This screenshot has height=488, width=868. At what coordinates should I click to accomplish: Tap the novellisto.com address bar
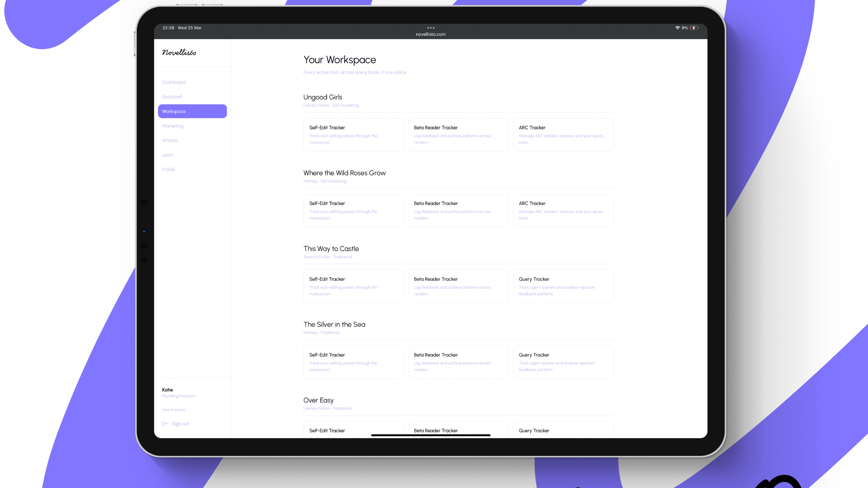tap(431, 34)
